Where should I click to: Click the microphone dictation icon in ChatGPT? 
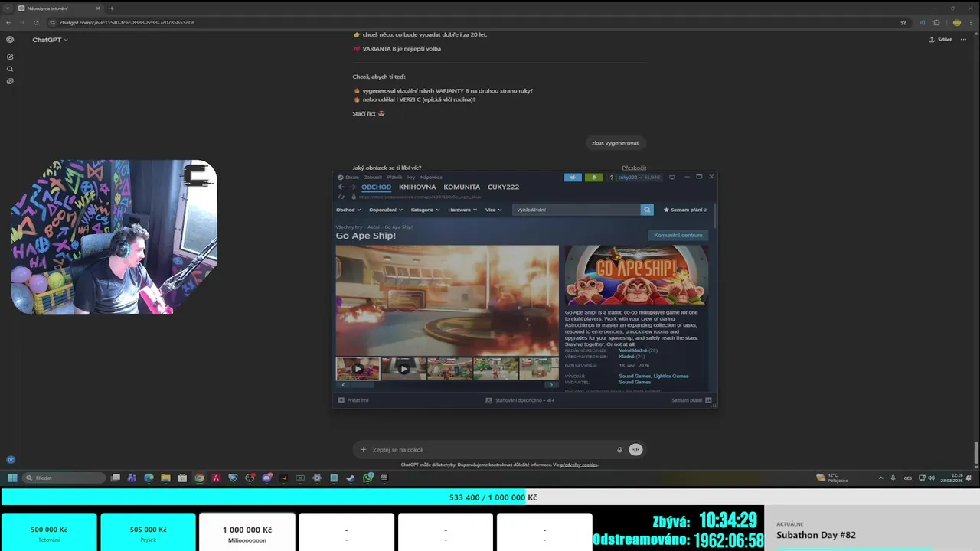point(619,449)
